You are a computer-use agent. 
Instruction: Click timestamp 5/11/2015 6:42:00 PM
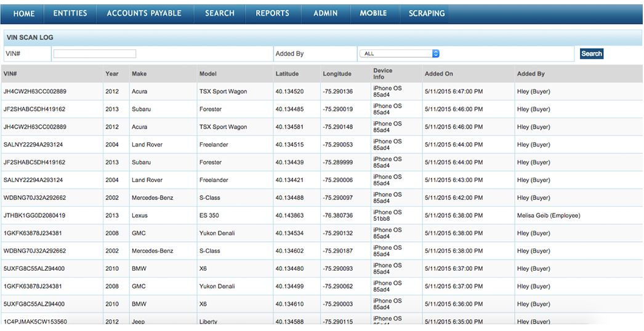(x=454, y=198)
